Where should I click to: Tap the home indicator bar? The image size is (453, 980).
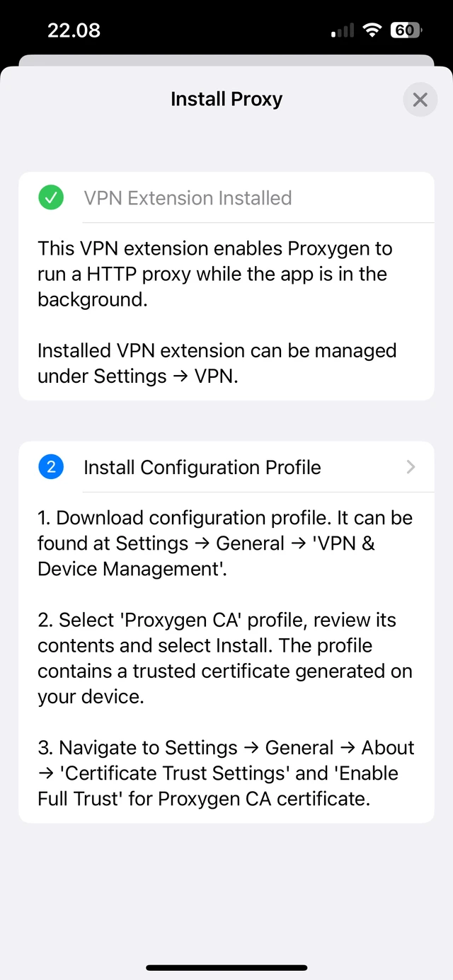pos(226,967)
